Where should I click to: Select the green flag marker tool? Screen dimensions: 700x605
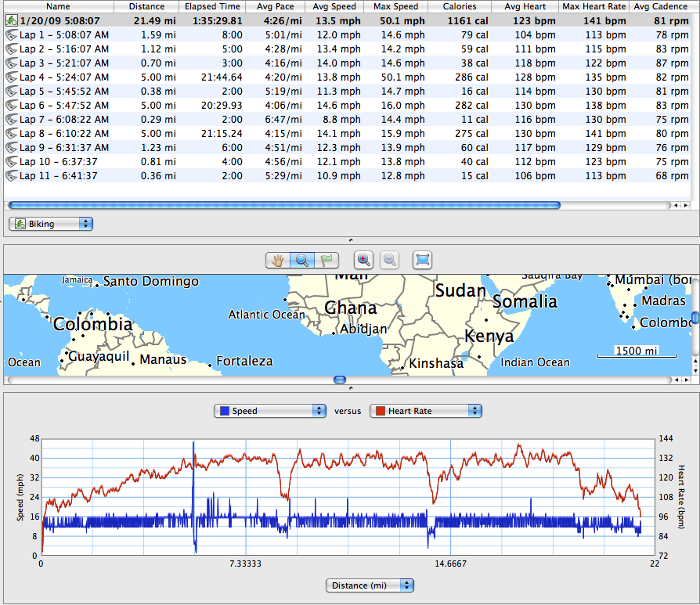click(327, 260)
